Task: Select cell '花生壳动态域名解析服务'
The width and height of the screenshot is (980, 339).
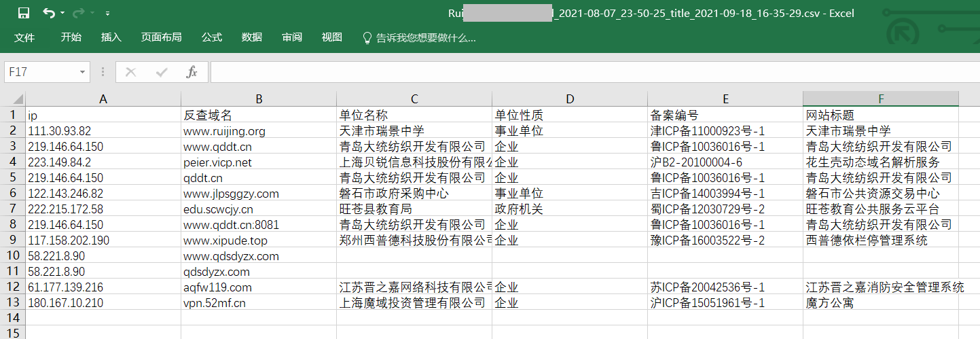Action: 881,162
